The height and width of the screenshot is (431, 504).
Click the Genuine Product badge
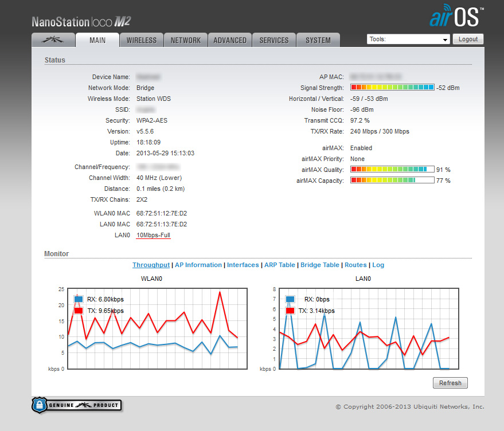pos(77,405)
